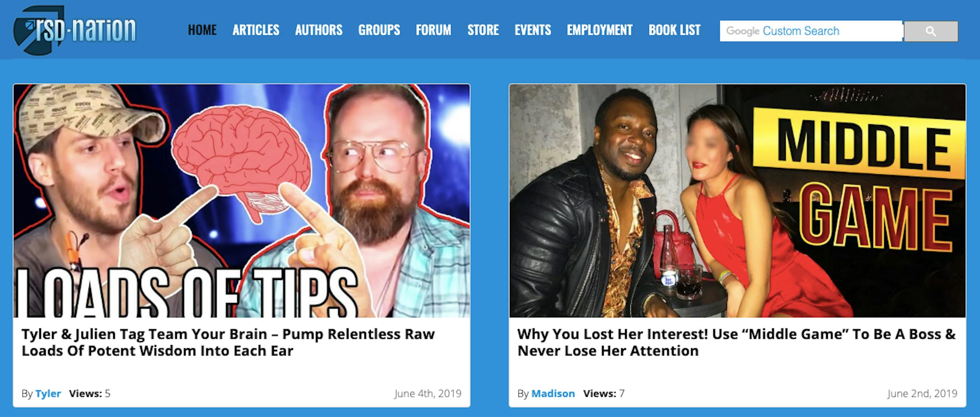Open the Forum section
This screenshot has height=417, width=980.
pyautogui.click(x=434, y=30)
